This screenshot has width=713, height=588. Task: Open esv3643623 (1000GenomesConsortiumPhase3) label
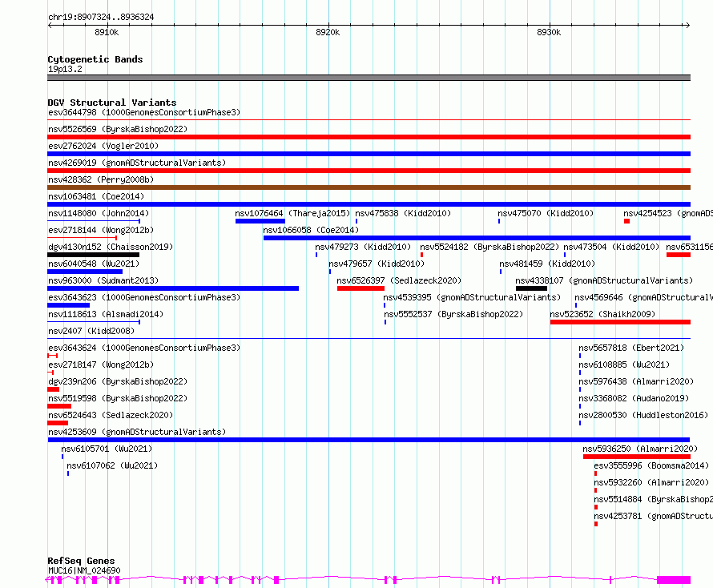[x=144, y=297]
